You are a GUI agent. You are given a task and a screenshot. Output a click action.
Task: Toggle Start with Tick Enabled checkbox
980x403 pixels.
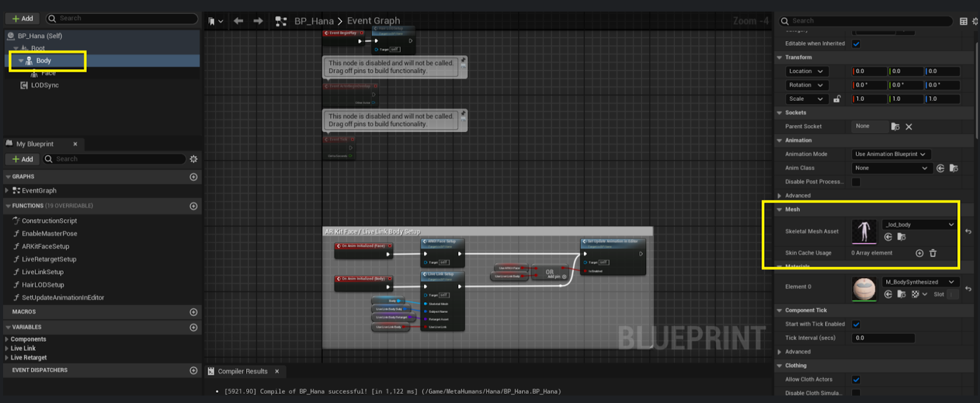[856, 325]
